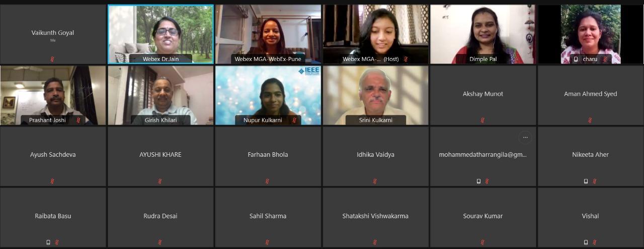Click the muted mic icon under Vaikunth Goyal

(x=52, y=59)
